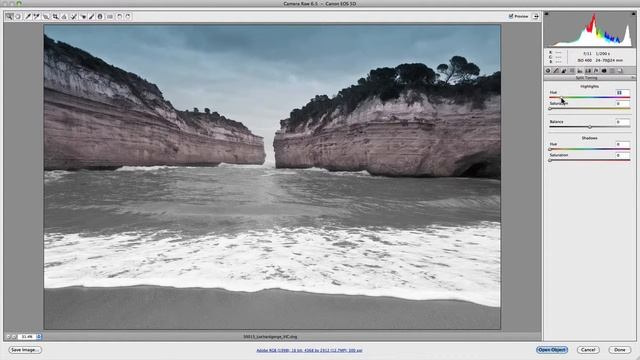
Task: Click the Balance value field
Action: pos(622,122)
